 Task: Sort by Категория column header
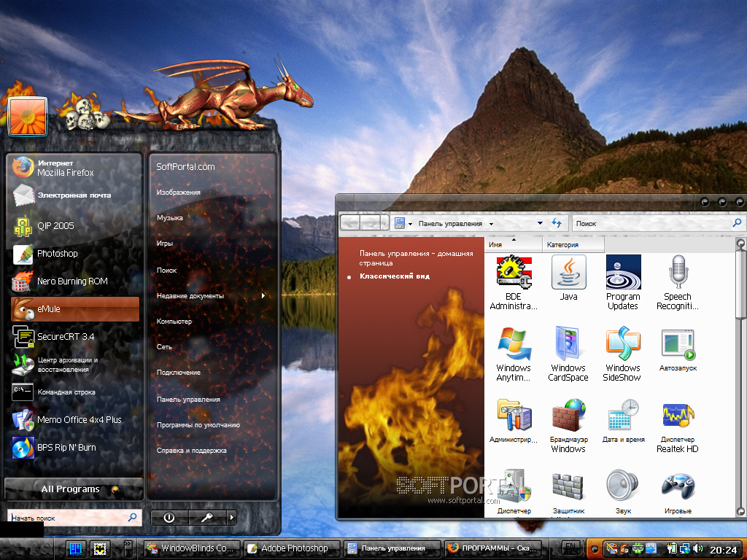point(573,245)
